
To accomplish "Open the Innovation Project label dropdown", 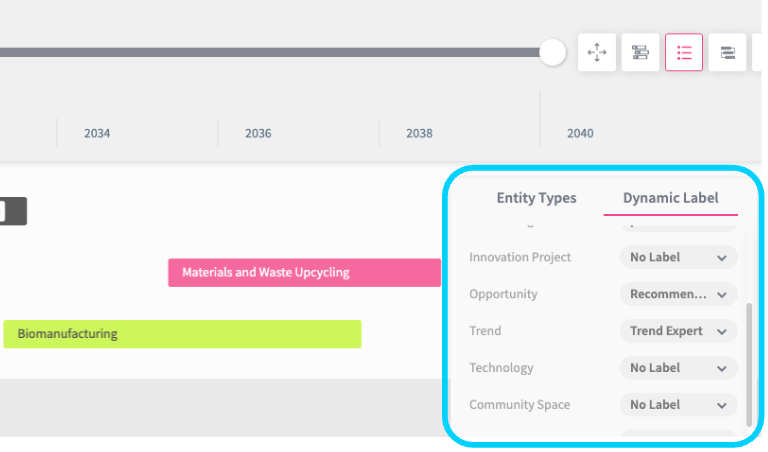I will pyautogui.click(x=678, y=257).
